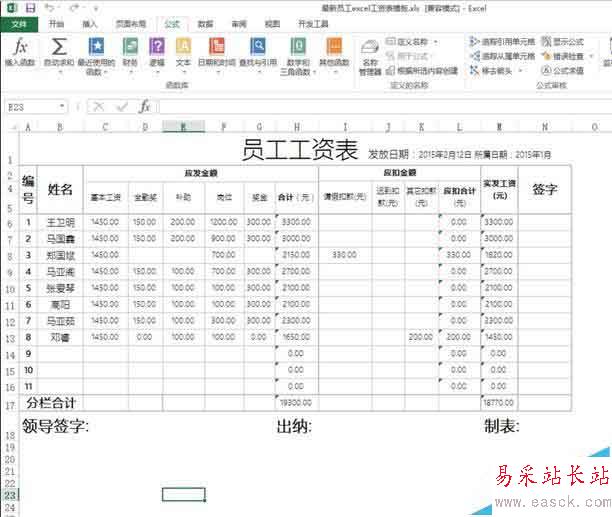Click the 出纳: label
The image size is (612, 517).
(294, 426)
